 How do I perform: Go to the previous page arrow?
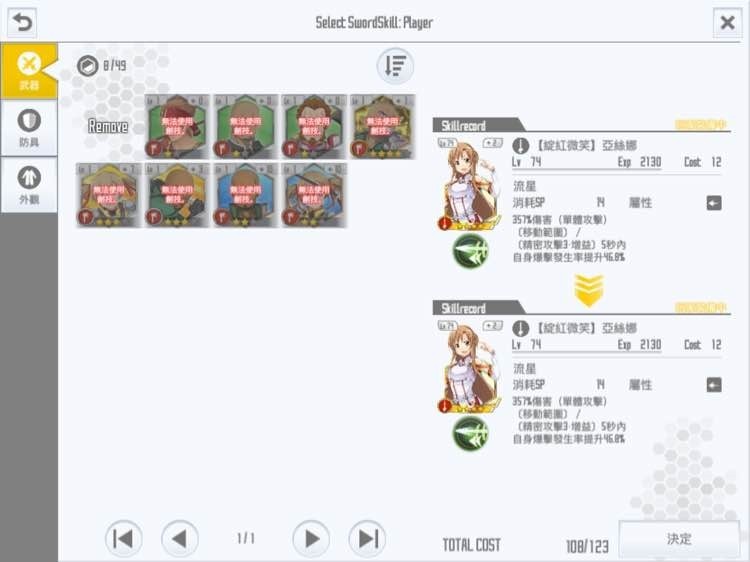[x=180, y=539]
